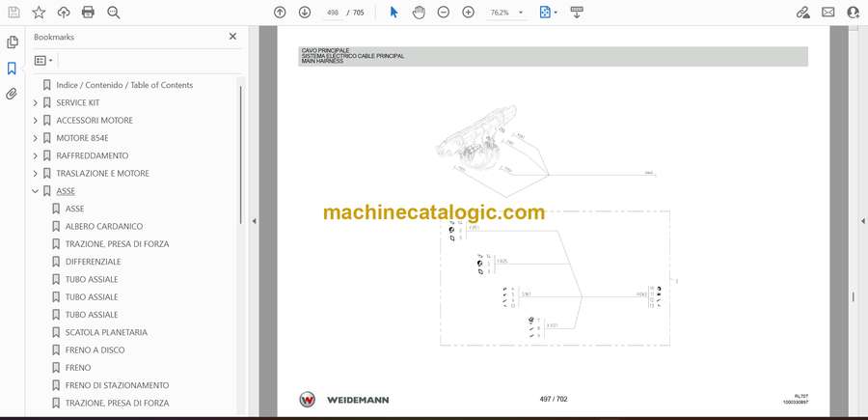Click the bookmarks panel scrollbar
This screenshot has width=868, height=420.
click(241, 155)
